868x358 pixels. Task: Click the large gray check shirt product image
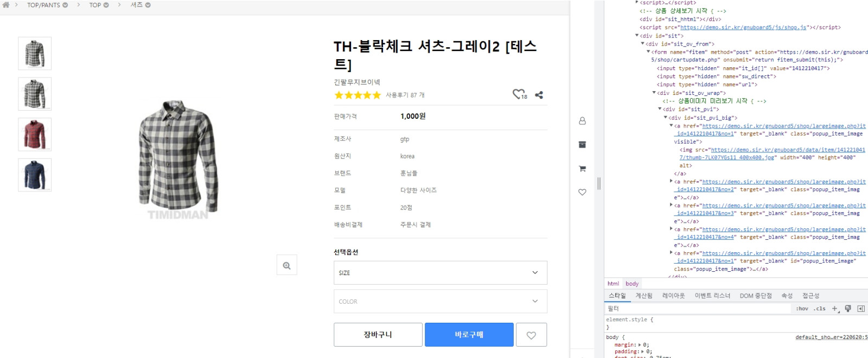178,156
